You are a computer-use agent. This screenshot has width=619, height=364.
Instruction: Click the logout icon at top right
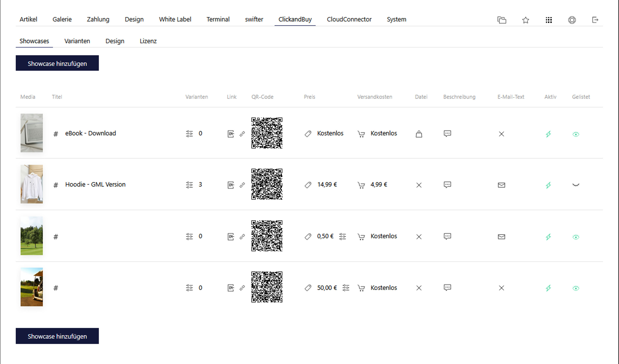[595, 20]
